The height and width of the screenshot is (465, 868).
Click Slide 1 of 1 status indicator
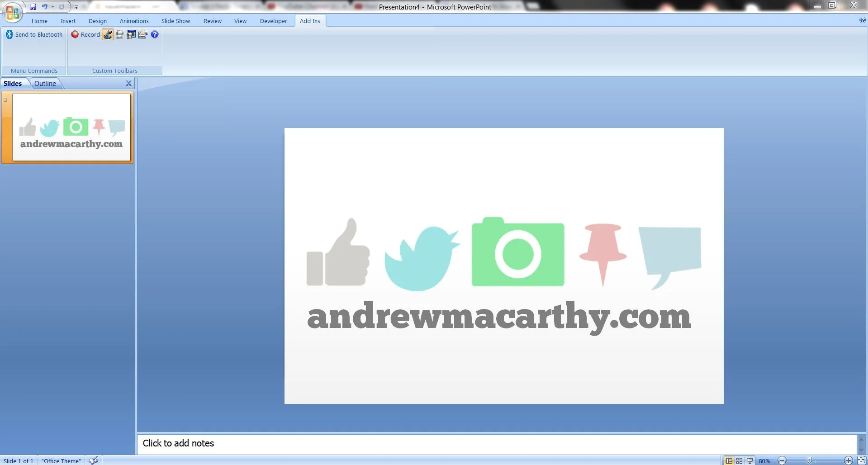[x=19, y=461]
